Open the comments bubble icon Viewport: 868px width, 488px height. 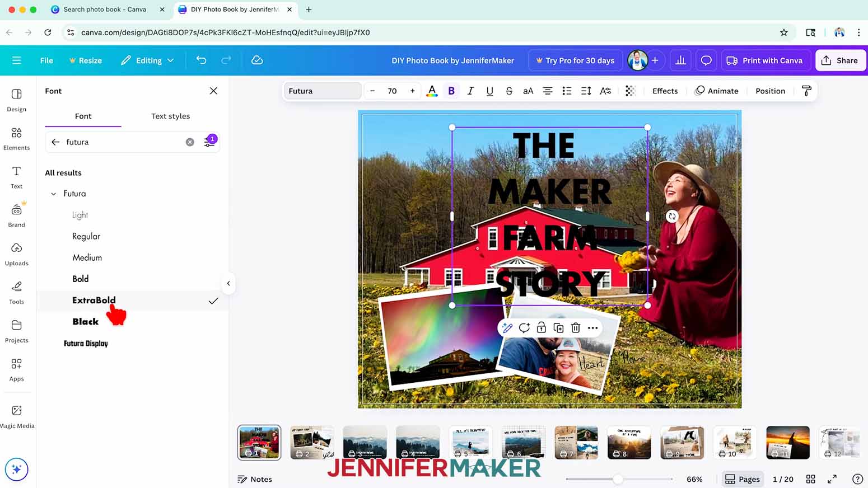point(706,60)
